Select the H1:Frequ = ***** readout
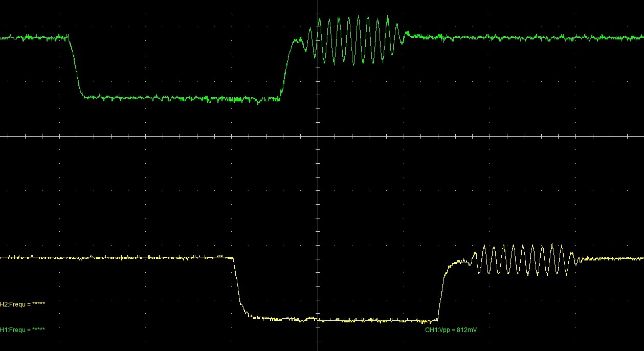Screen dimensions: 644x351 point(22,330)
